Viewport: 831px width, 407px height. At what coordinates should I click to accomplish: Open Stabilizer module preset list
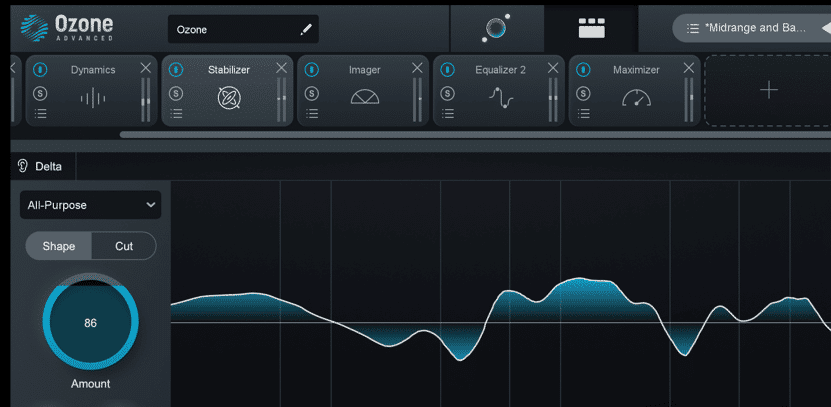tap(176, 113)
